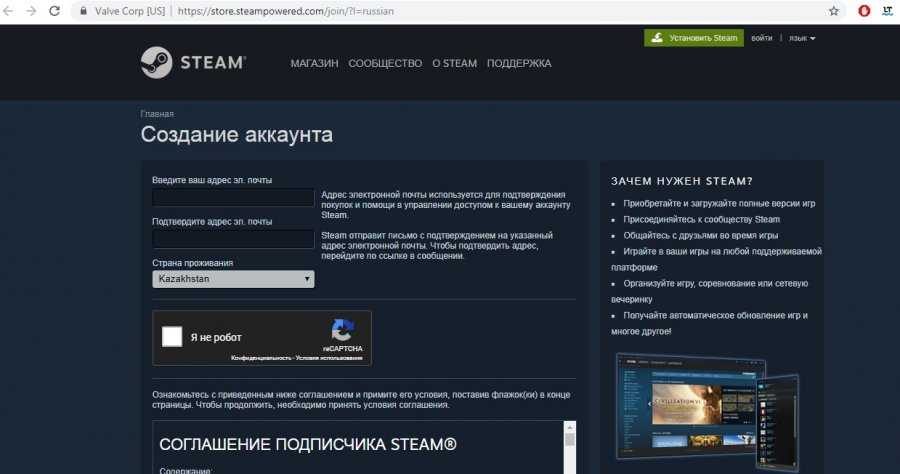The height and width of the screenshot is (474, 900).
Task: Click the browser back arrow
Action: pyautogui.click(x=10, y=11)
